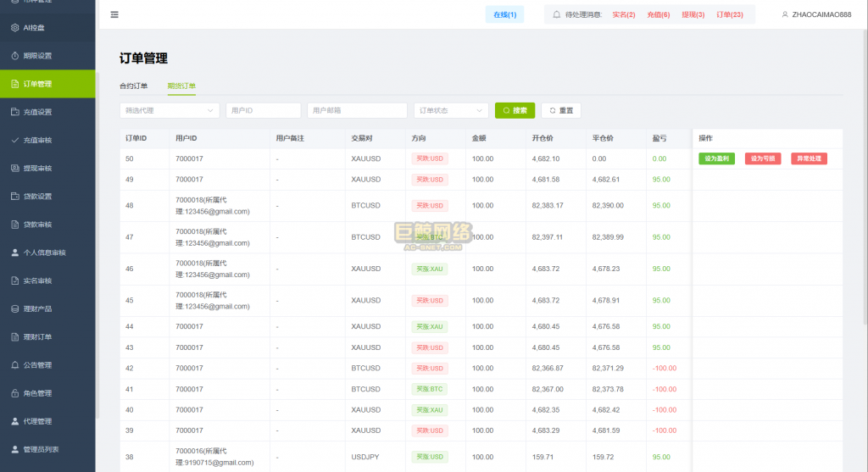Open 期限设置 in the sidebar menu

(x=47, y=56)
